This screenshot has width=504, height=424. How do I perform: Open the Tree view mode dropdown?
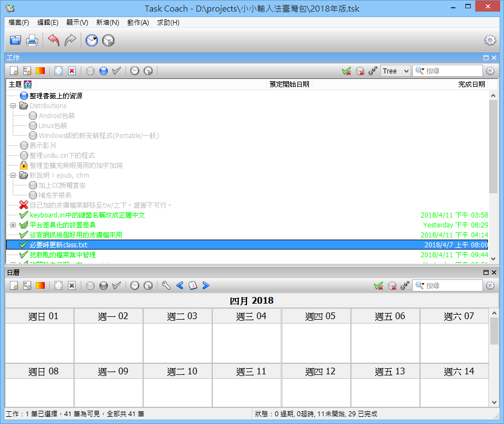pyautogui.click(x=395, y=71)
